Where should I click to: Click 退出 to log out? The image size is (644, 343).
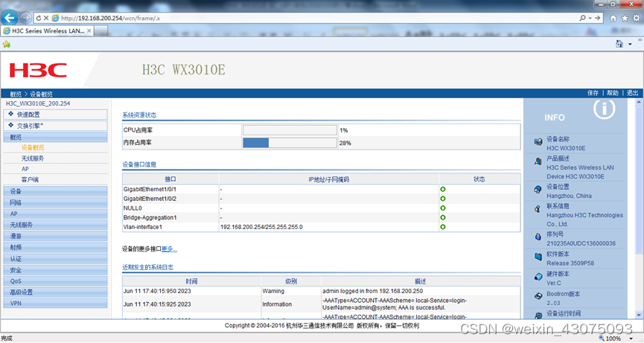pos(633,93)
